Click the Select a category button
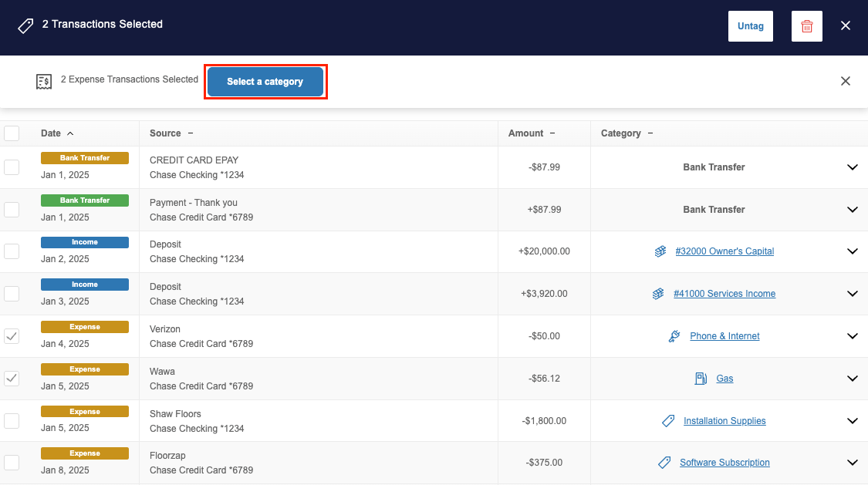 pos(265,82)
